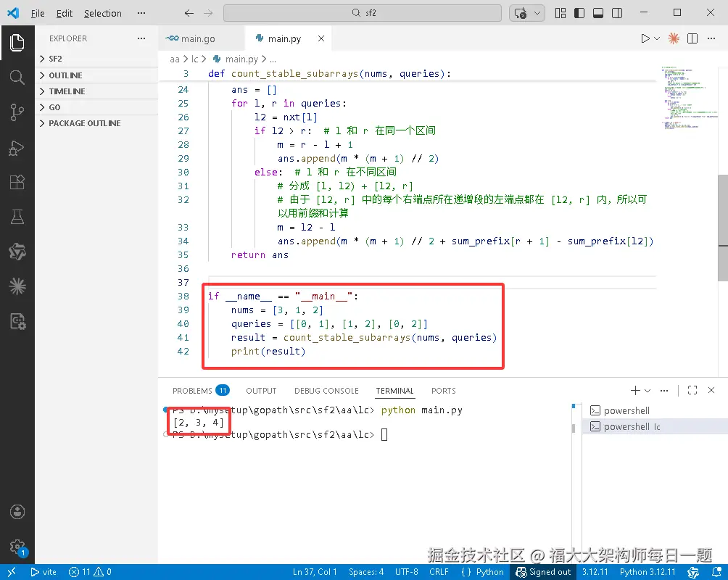728x580 pixels.
Task: Maximize the terminal panel size
Action: [692, 391]
